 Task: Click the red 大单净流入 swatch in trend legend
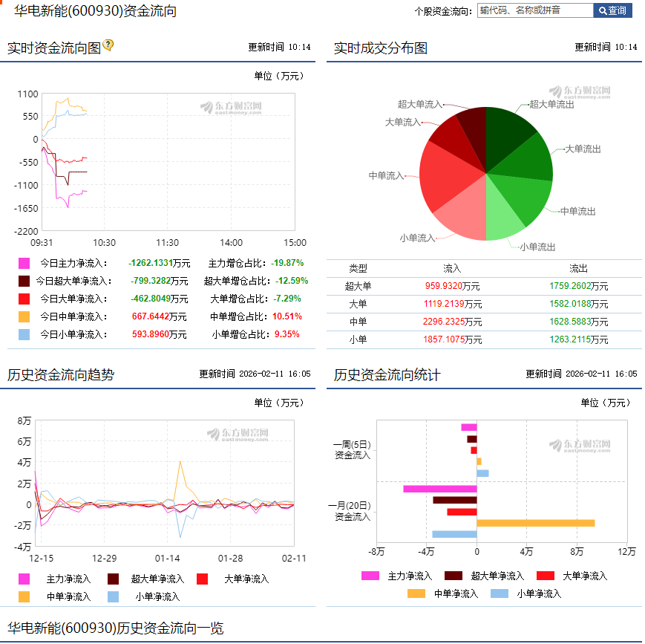coord(202,579)
